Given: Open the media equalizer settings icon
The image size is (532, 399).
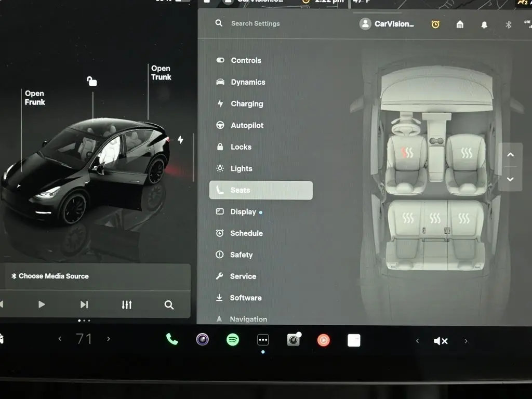Looking at the screenshot, I should point(127,305).
